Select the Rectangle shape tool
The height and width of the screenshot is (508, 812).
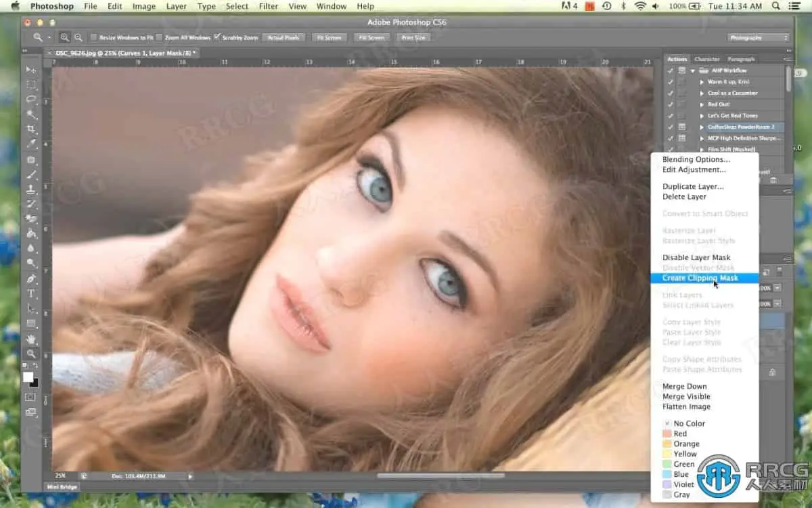click(x=31, y=324)
